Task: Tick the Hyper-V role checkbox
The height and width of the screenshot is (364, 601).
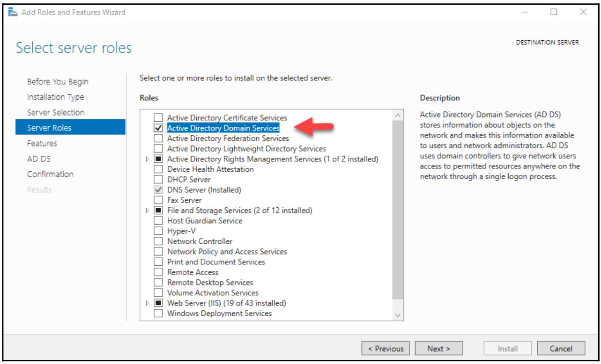Action: pyautogui.click(x=159, y=231)
